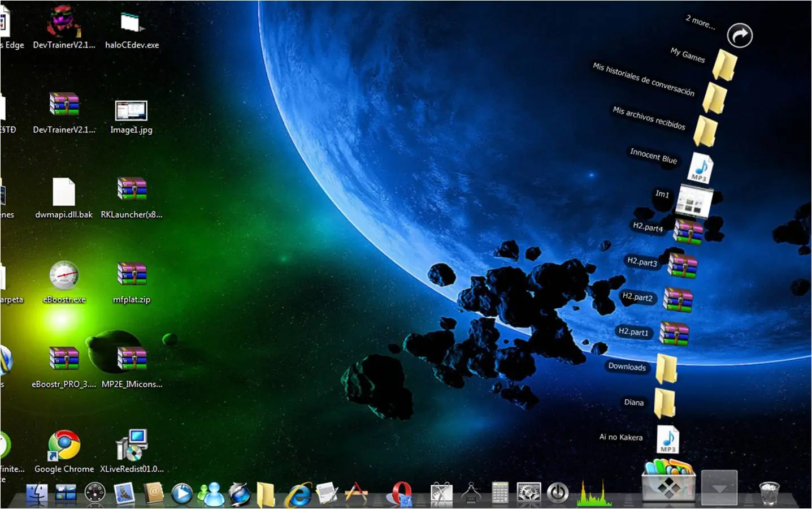
Task: Launch Messenger buddies icon in dock
Action: pyautogui.click(x=211, y=494)
